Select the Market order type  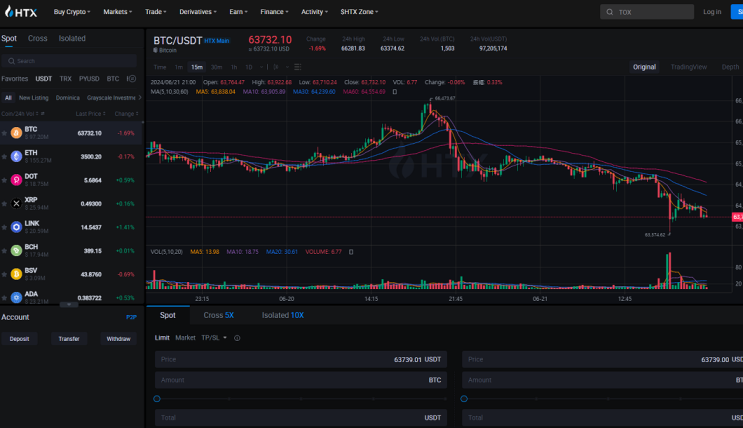(x=185, y=338)
